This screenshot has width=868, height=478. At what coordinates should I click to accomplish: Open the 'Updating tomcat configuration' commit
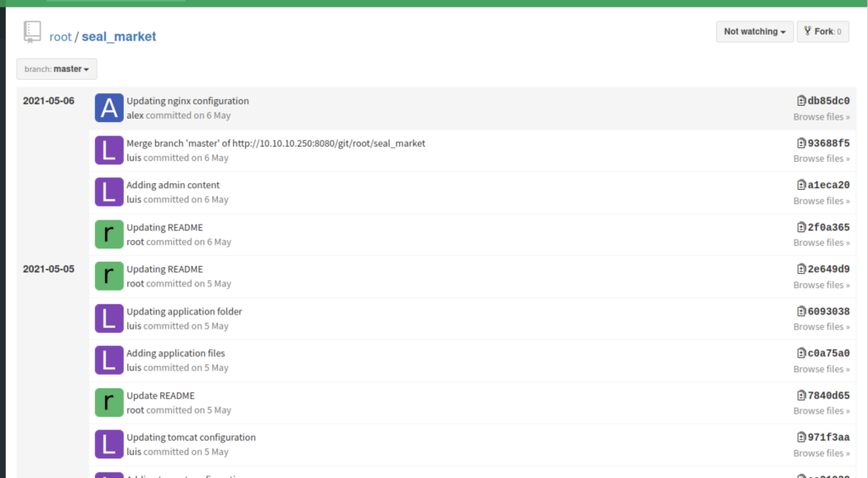coord(191,437)
